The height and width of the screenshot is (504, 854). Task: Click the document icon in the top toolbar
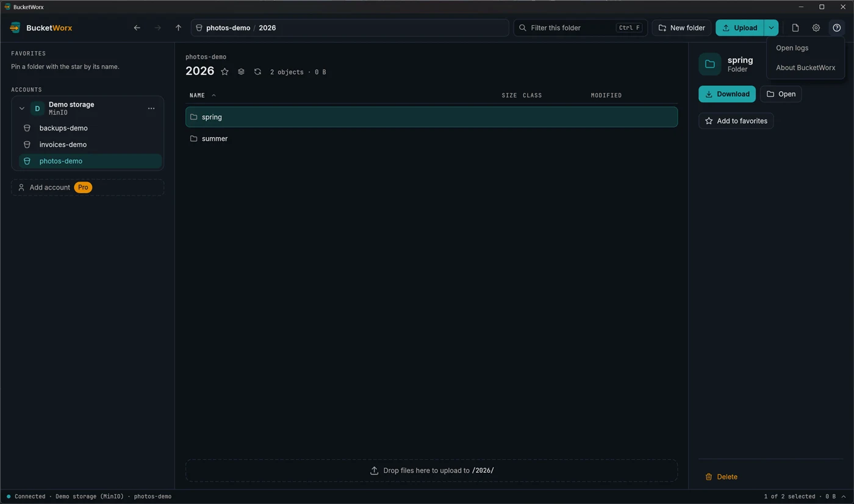(x=795, y=28)
